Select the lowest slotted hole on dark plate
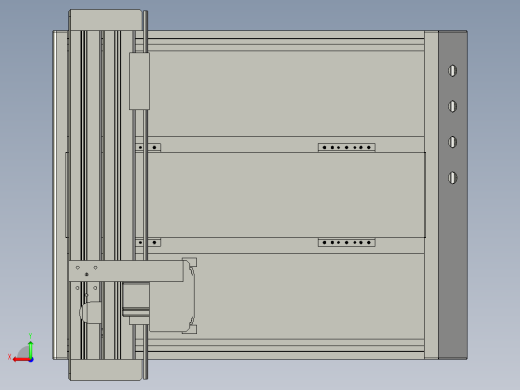Screen dimensions: 520x390 (452, 178)
